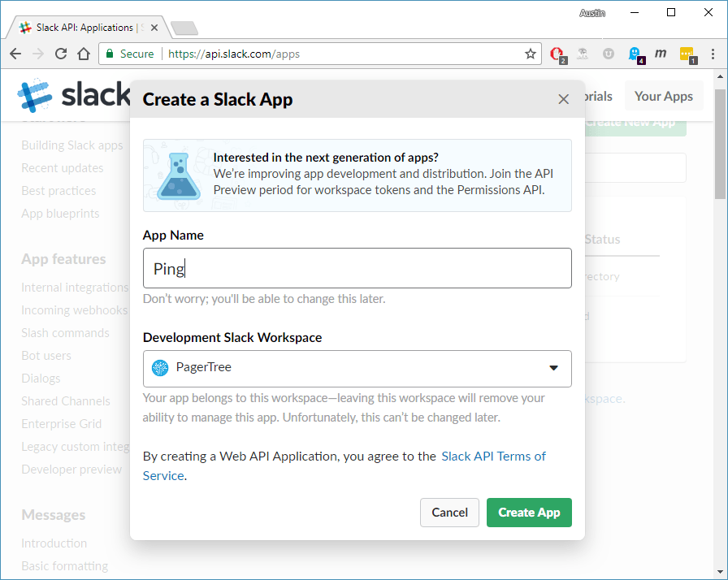Open Developer preview in sidebar
The height and width of the screenshot is (580, 728).
(71, 470)
